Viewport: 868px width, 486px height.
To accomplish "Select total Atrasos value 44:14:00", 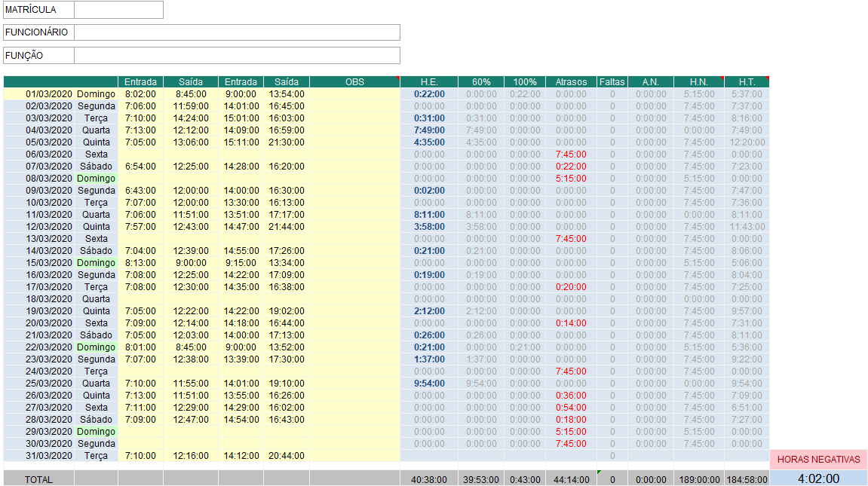I will (x=571, y=479).
